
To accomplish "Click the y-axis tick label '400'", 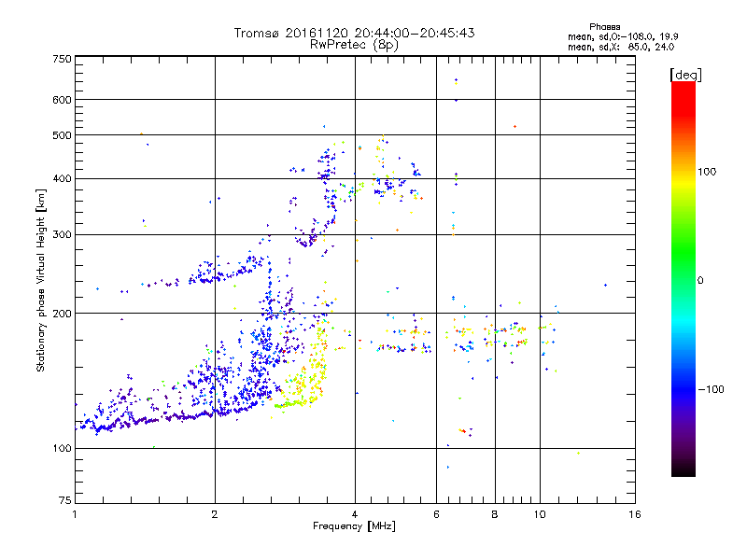I will click(62, 179).
